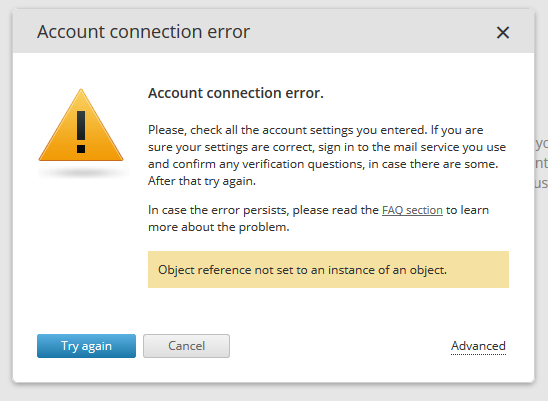Click the 'After that try again.' sentence
The height and width of the screenshot is (401, 548).
click(202, 181)
